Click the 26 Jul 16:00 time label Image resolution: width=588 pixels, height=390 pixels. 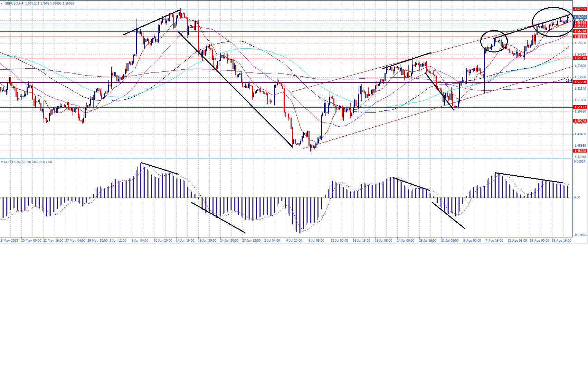[428, 241]
